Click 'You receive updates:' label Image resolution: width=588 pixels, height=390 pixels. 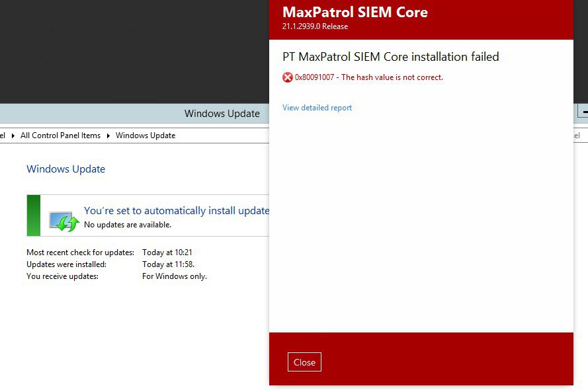click(62, 276)
